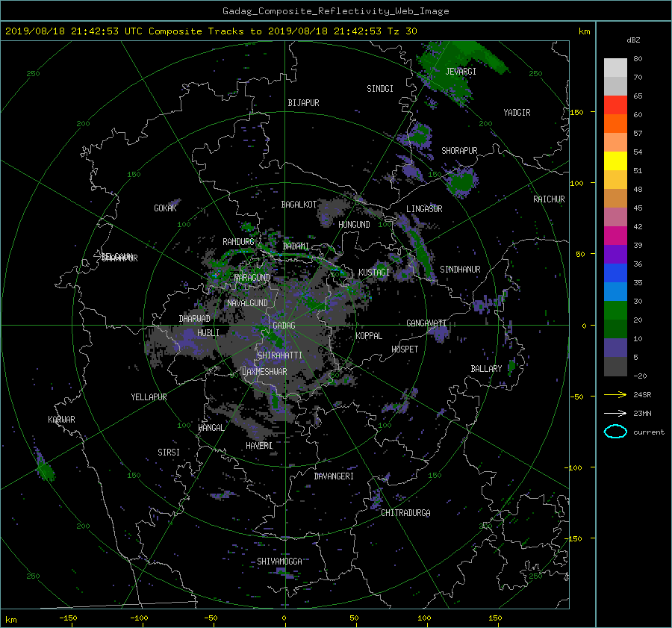Click the BALLARY city label
The height and width of the screenshot is (628, 672).
click(x=486, y=369)
